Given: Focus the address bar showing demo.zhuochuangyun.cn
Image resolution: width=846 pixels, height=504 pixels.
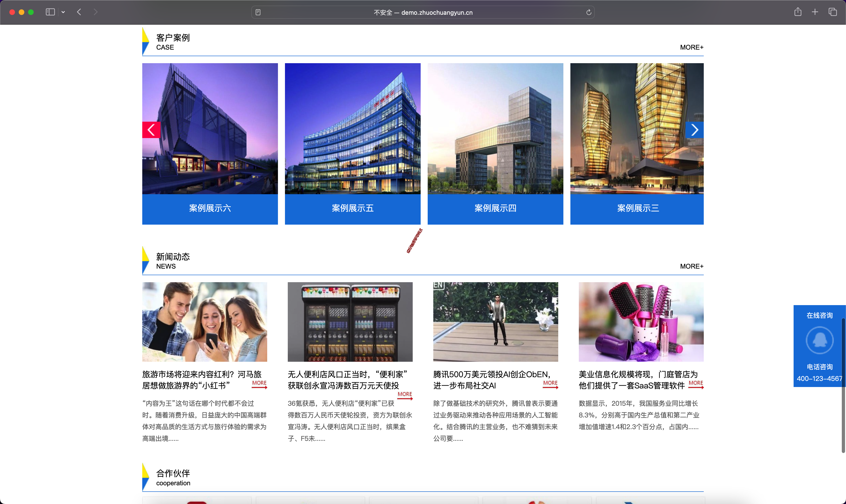Looking at the screenshot, I should click(x=423, y=13).
